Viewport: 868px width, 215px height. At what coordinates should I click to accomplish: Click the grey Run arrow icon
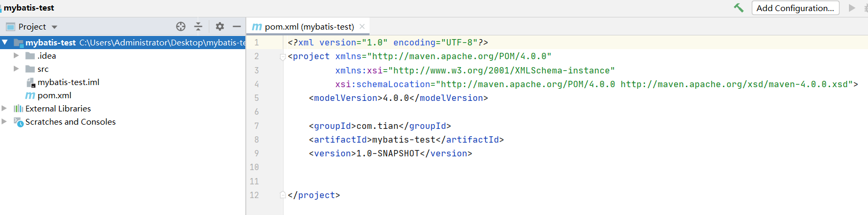(852, 8)
